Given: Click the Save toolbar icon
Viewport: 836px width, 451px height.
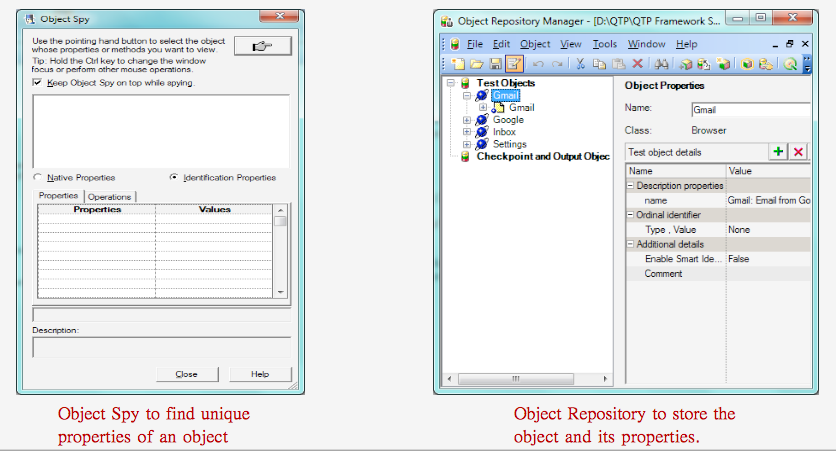Looking at the screenshot, I should point(494,64).
